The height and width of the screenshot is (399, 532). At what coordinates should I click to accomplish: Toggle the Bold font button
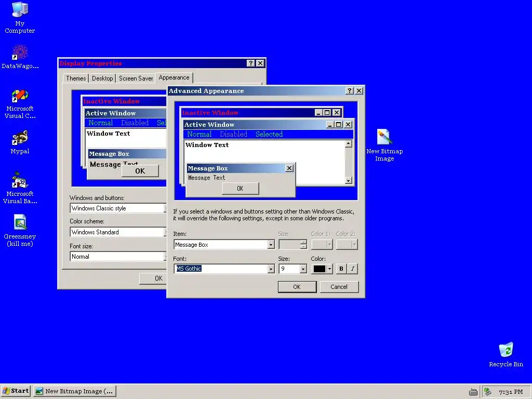(341, 269)
